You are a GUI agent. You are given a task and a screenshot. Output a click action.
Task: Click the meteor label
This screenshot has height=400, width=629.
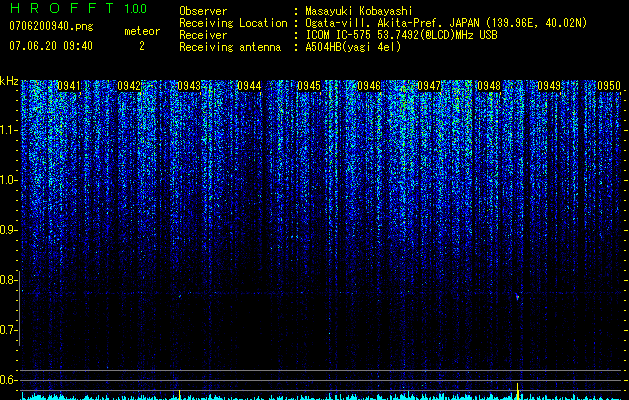click(142, 31)
